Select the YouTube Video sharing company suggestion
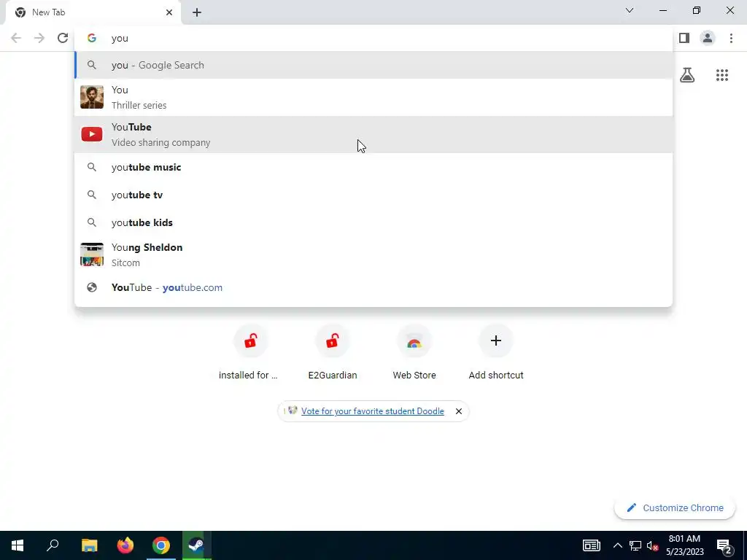Screen dimensions: 747x560 coord(373,134)
